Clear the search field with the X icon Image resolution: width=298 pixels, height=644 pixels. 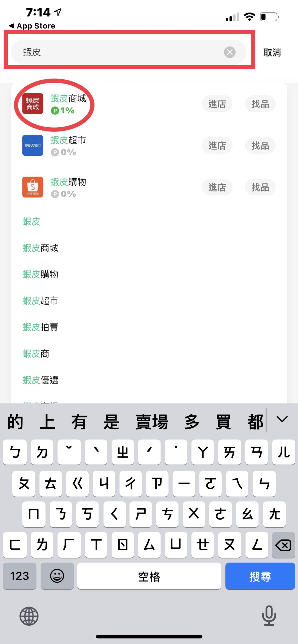click(229, 52)
